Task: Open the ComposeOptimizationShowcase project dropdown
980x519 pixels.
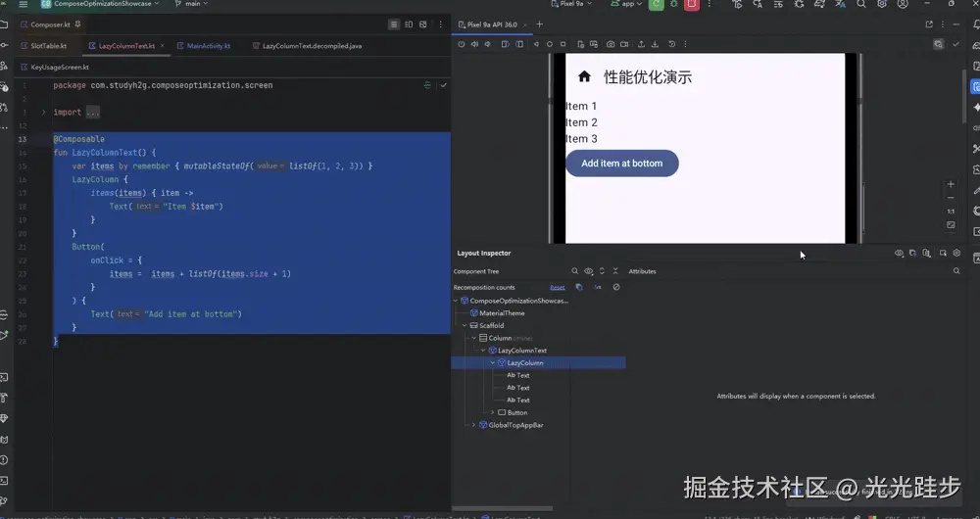Action: 100,4
